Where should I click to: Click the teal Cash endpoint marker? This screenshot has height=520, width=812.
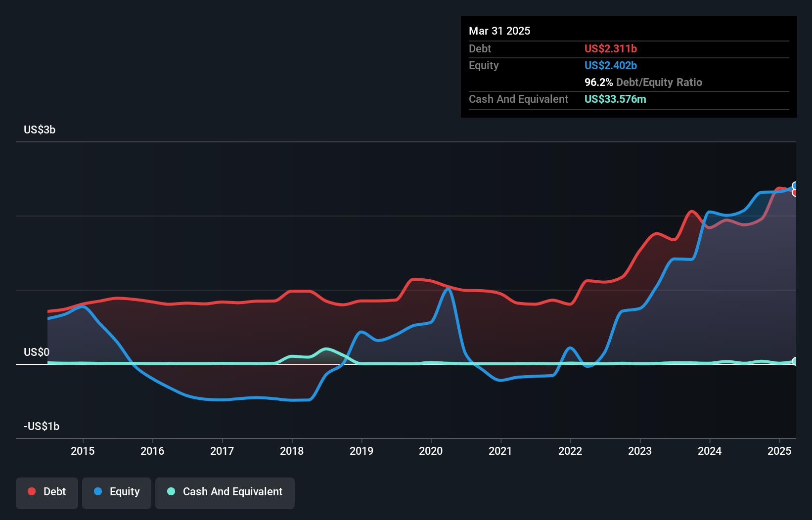[x=795, y=361]
